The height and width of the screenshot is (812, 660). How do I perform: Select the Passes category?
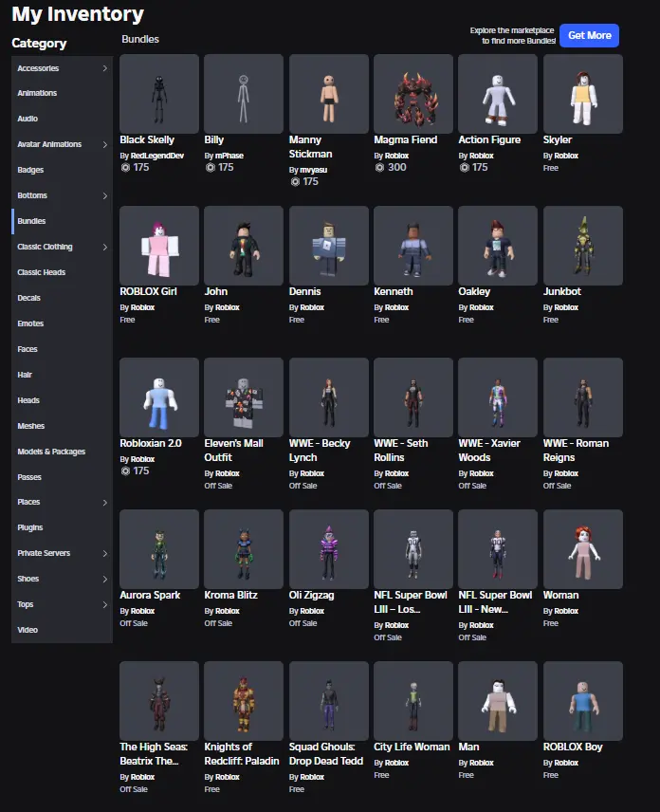[x=63, y=477]
